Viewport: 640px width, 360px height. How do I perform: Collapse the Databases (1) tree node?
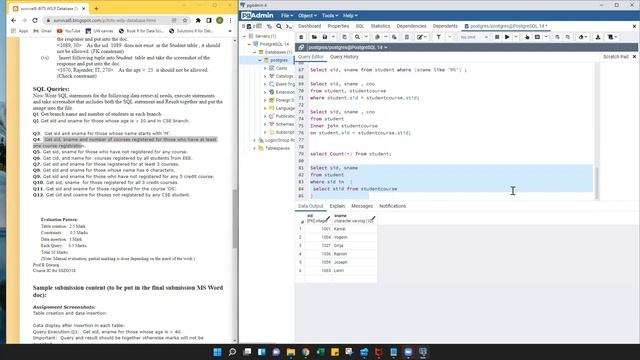click(x=254, y=52)
